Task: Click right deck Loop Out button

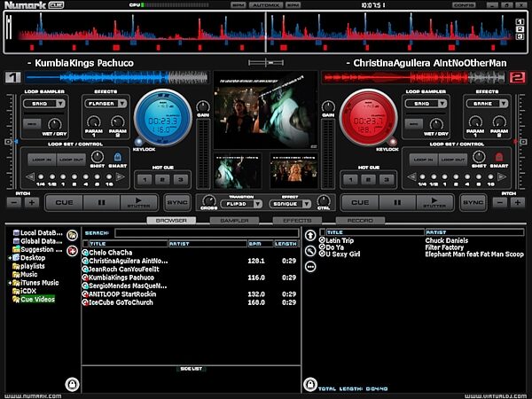Action: click(452, 160)
